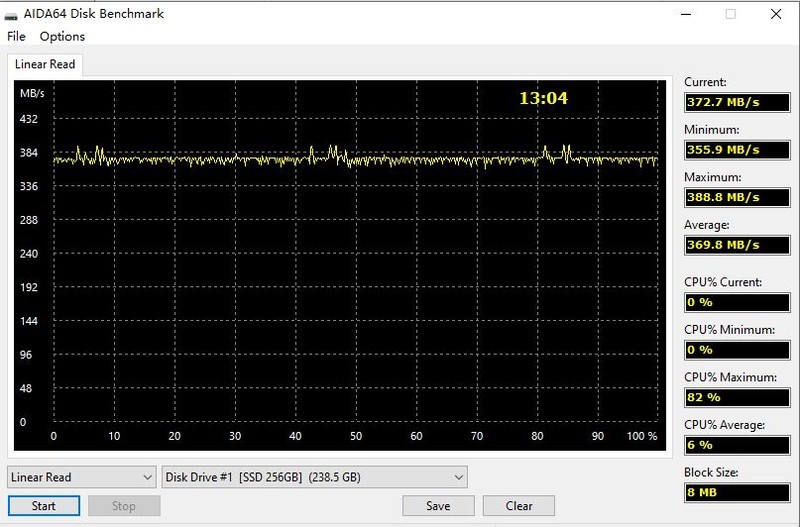This screenshot has width=800, height=527.
Task: Minimize the AIDA64 Disk Benchmark window
Action: tap(686, 14)
